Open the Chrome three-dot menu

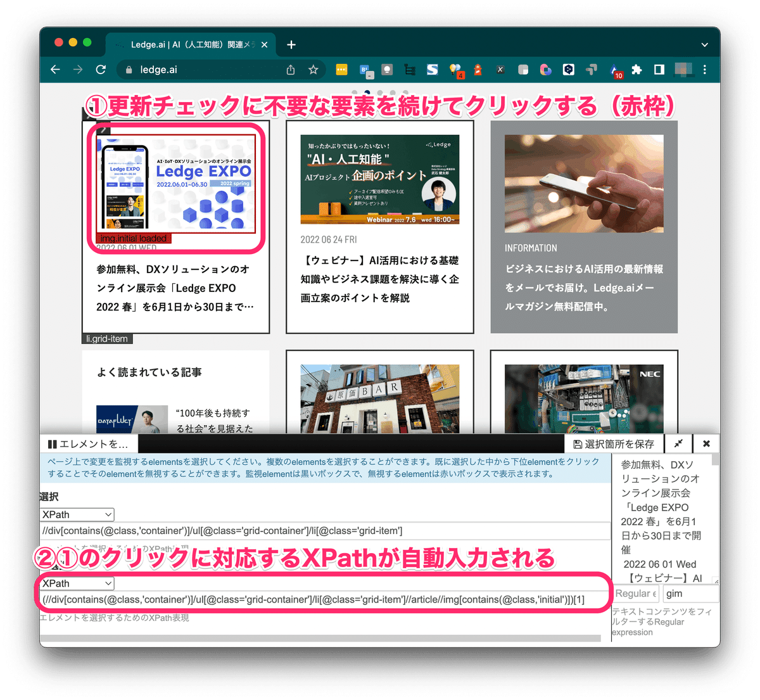pos(704,70)
